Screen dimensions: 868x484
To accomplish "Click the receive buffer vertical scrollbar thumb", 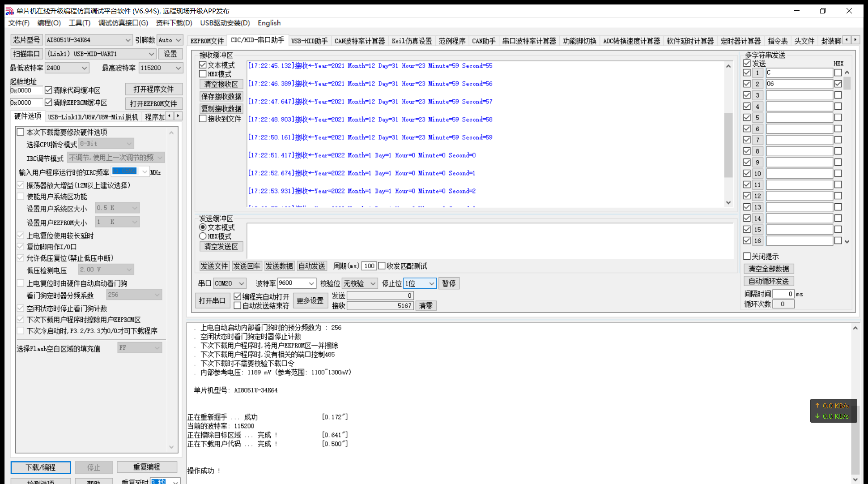I will point(728,145).
